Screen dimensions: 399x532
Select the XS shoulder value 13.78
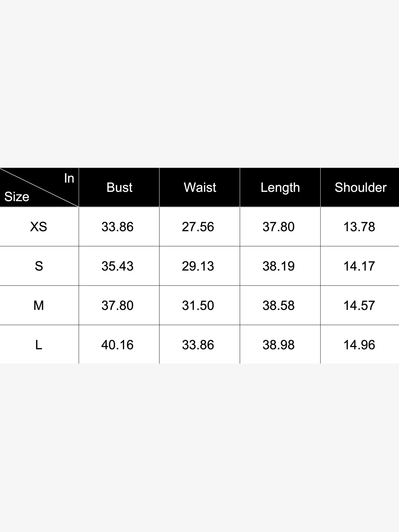pyautogui.click(x=359, y=227)
